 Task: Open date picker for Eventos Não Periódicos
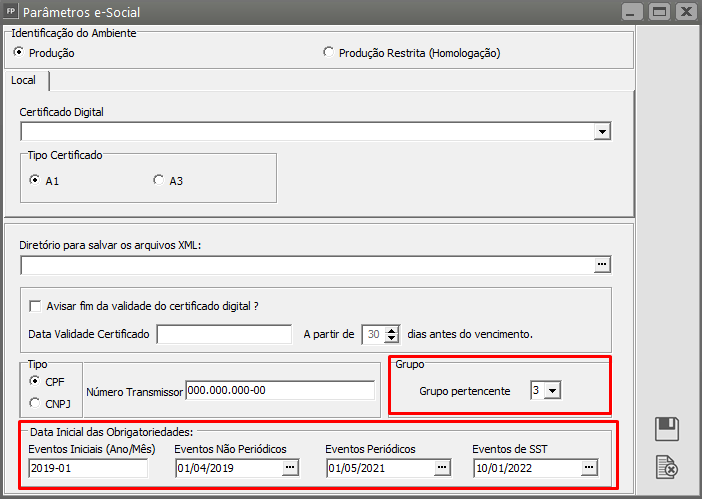(290, 468)
